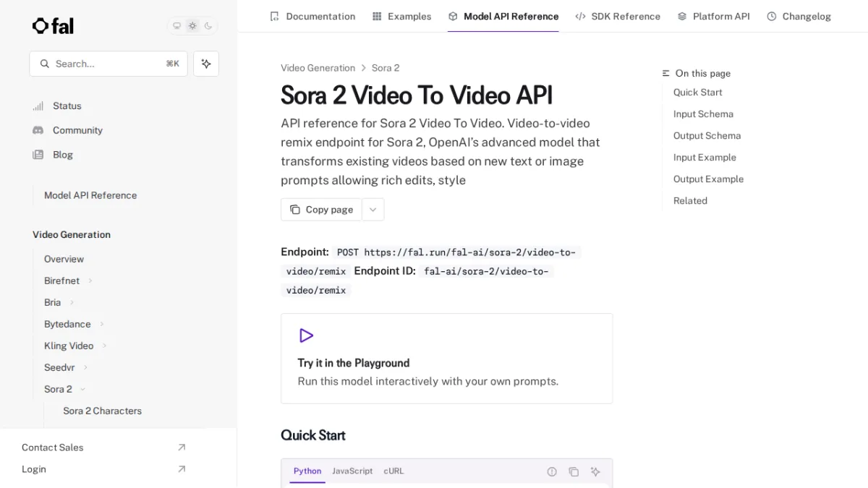Click Community Discord icon
The image size is (868, 488).
coord(38,130)
